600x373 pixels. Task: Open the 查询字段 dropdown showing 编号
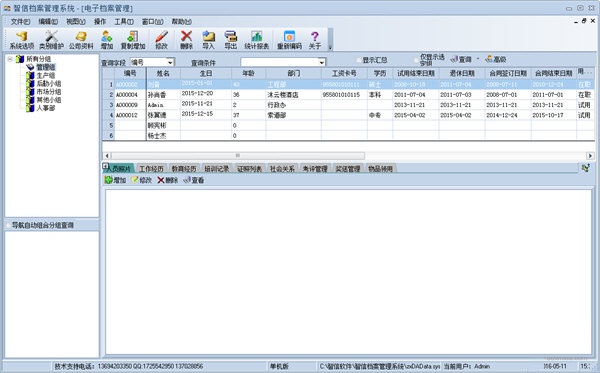coord(170,62)
